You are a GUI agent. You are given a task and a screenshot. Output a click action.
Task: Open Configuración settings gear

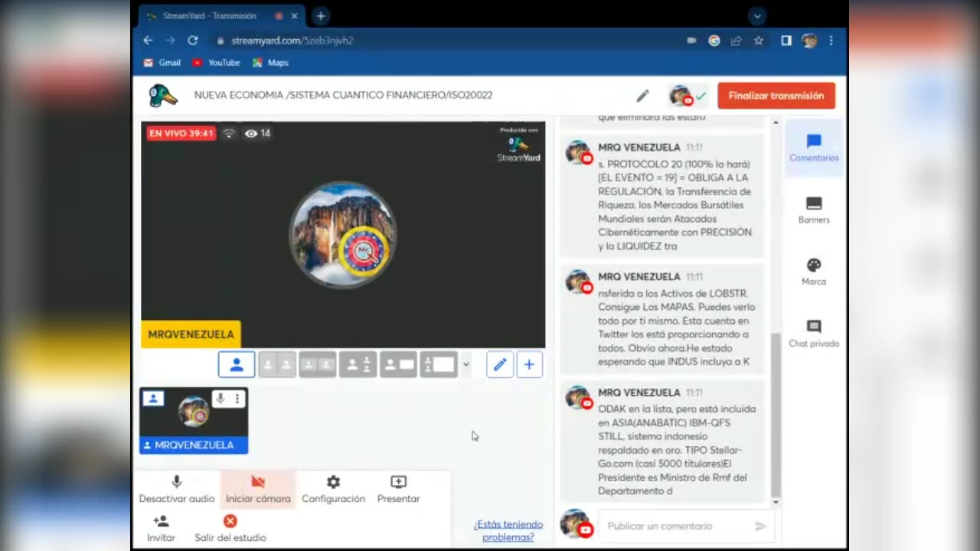click(x=333, y=489)
